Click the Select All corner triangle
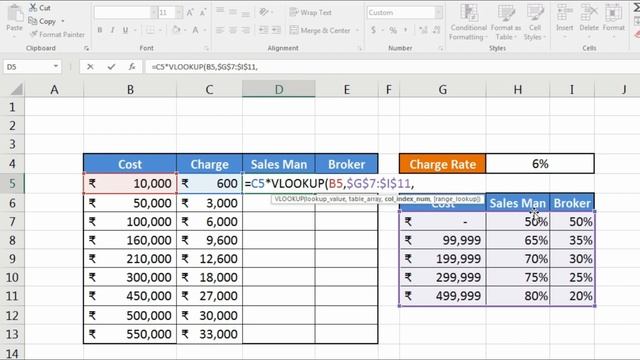 16,89
